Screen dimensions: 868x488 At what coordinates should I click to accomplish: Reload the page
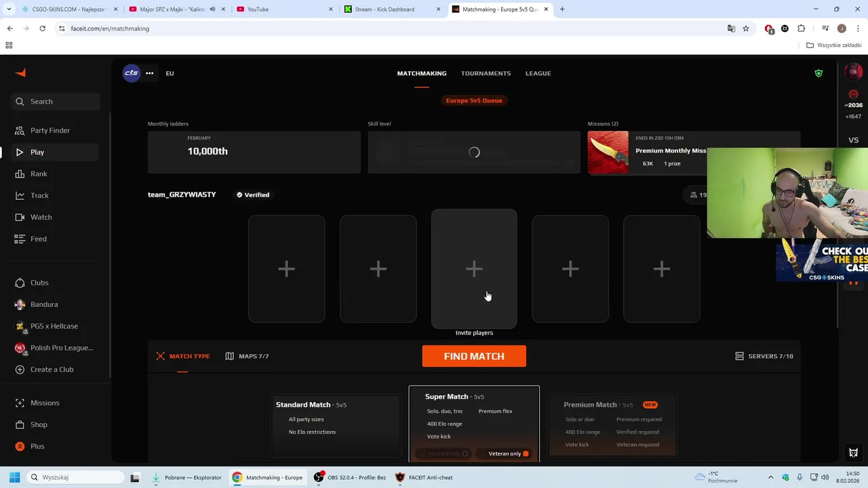pos(42,28)
